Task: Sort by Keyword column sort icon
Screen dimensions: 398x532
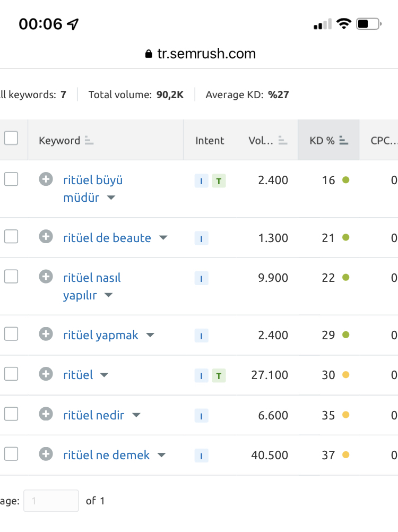Action: pos(89,140)
